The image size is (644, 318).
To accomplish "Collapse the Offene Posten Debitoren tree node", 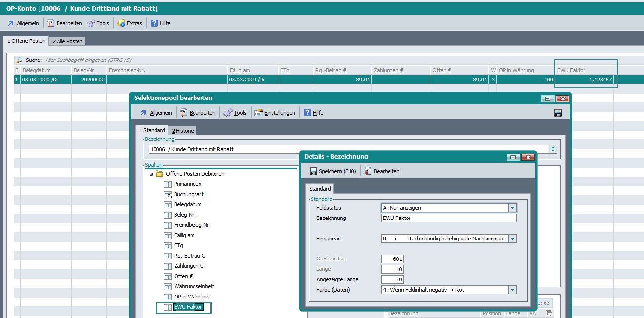I will tap(151, 174).
